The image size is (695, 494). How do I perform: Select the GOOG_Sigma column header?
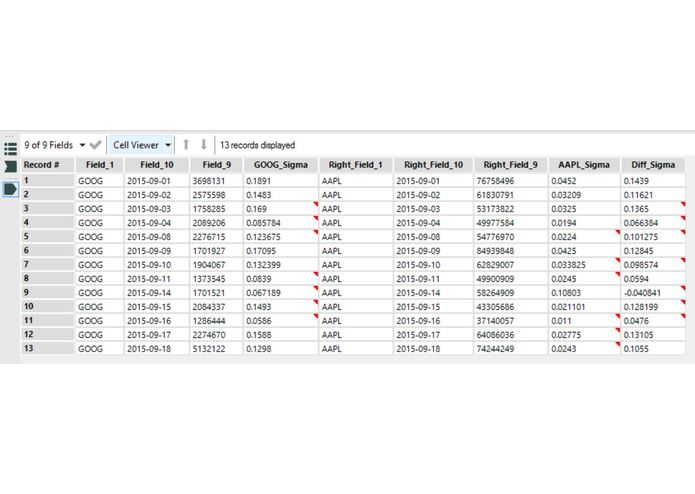pos(281,165)
